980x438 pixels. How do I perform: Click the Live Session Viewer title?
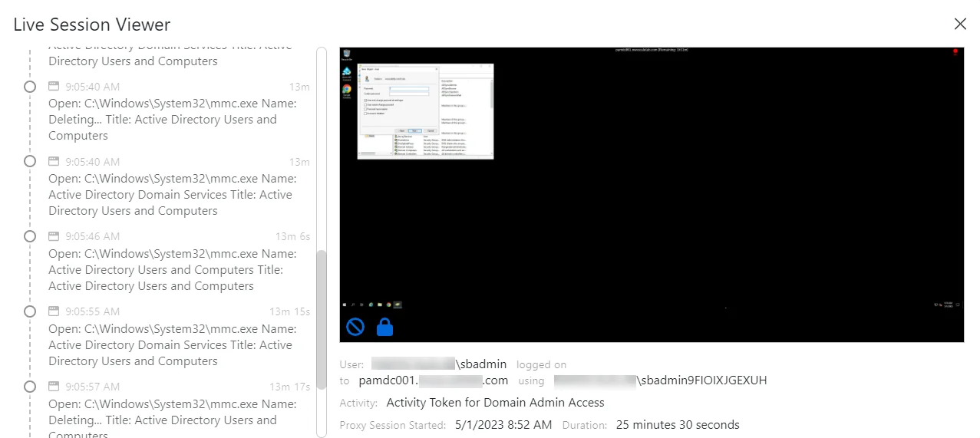click(92, 25)
